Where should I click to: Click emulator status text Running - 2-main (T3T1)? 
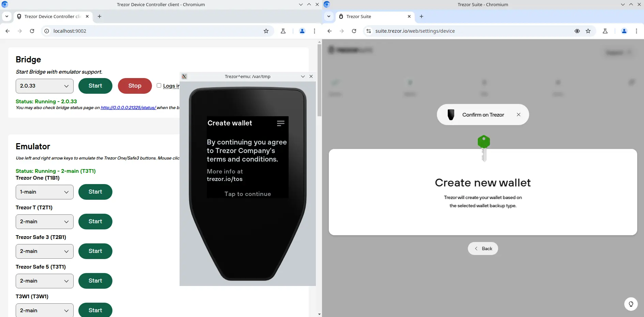(x=56, y=171)
